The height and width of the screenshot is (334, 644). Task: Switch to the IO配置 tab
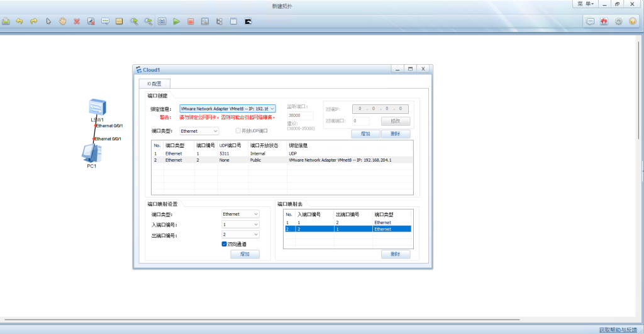tap(154, 83)
